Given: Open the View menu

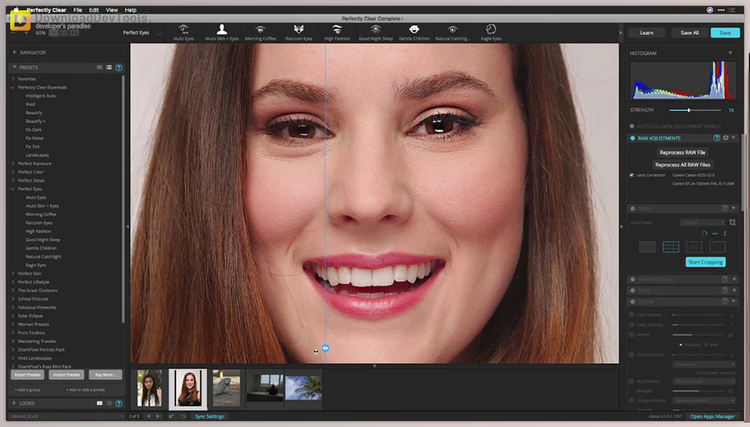Looking at the screenshot, I should pos(111,10).
